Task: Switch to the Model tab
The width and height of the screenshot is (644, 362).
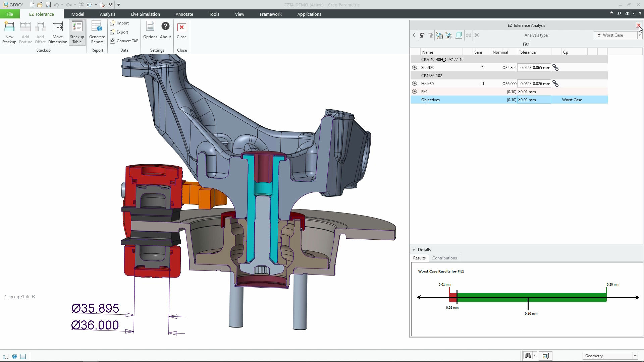Action: click(78, 14)
